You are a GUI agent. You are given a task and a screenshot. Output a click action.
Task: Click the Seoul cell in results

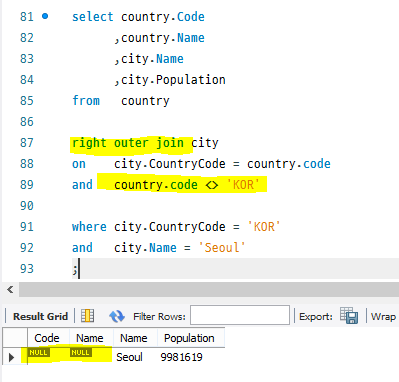(129, 357)
